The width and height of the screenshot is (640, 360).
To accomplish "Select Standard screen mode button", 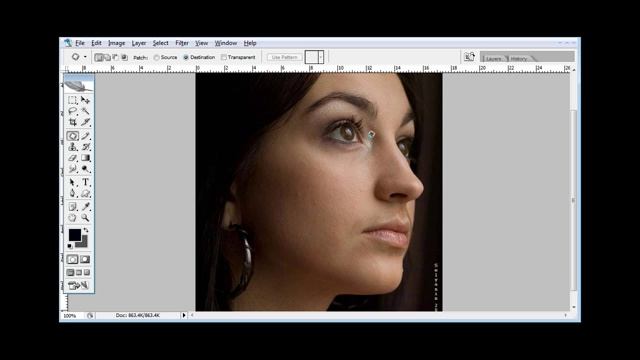I will tap(70, 272).
